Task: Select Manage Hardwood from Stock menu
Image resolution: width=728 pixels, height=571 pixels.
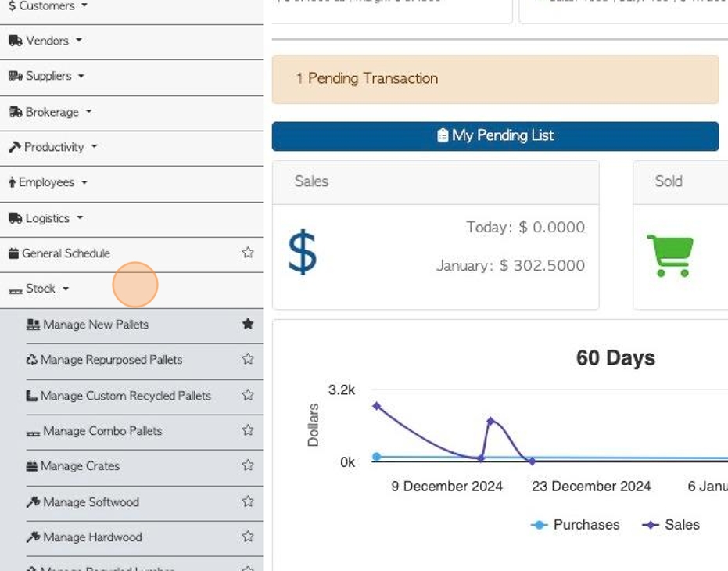Action: pos(92,537)
